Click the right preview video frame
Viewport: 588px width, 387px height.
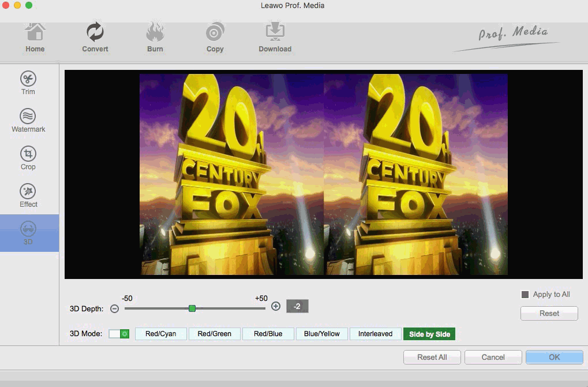(x=415, y=174)
